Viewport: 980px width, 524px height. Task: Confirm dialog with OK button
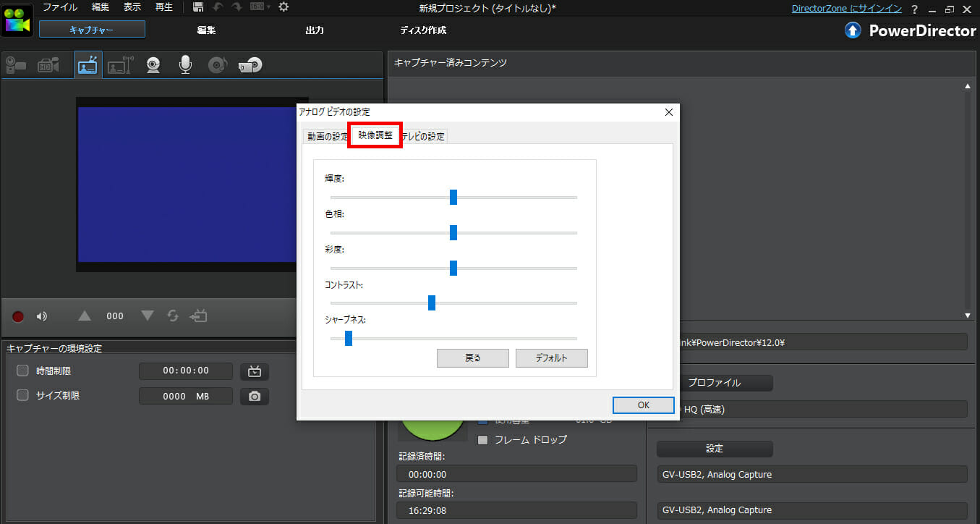(643, 405)
